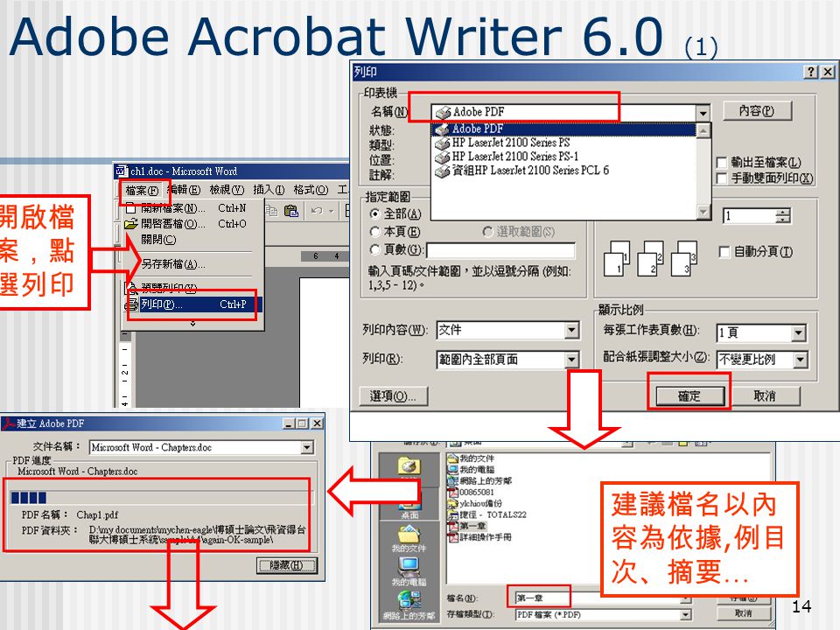This screenshot has width=840, height=630.
Task: Click the help question mark in the Print dialog
Action: coord(812,72)
